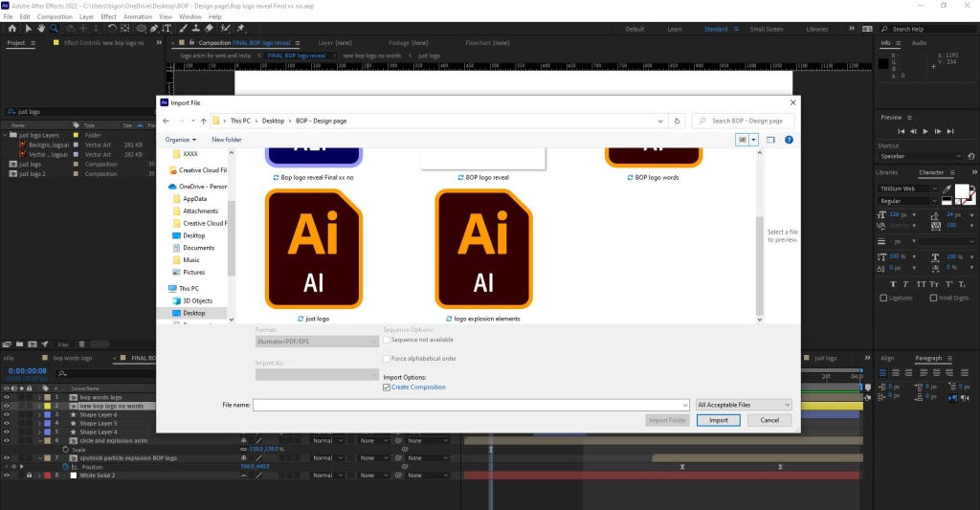
Task: Select the Brush tool
Action: tap(183, 28)
